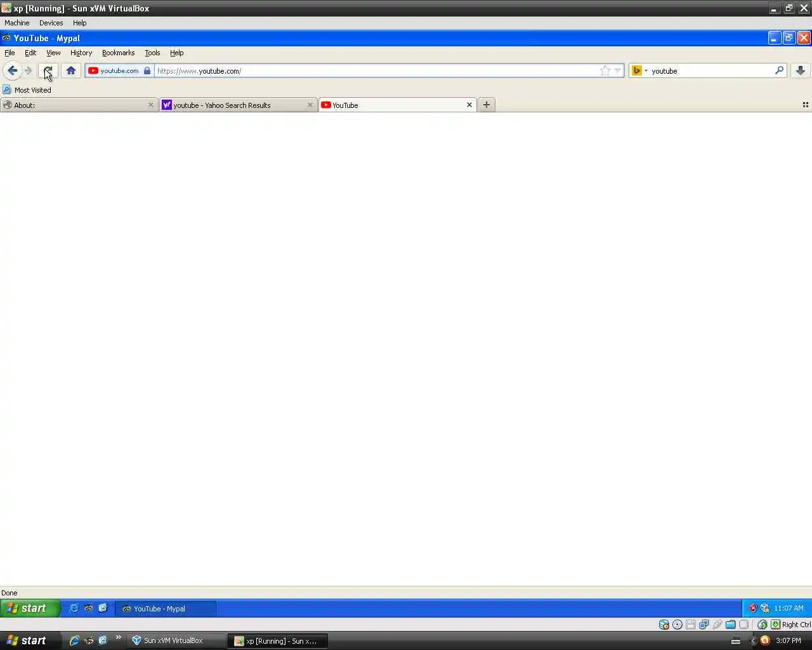
Task: Restore down the Mypal browser window
Action: [789, 38]
